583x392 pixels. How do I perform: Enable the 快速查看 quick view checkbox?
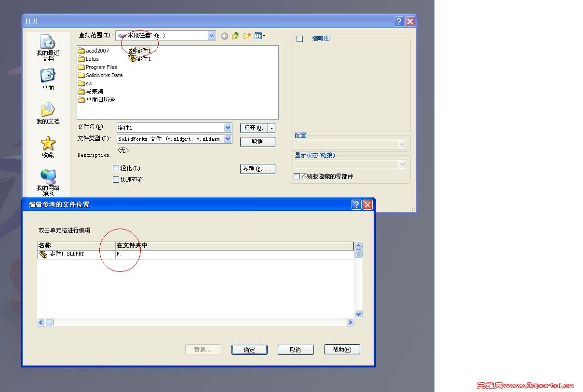(116, 180)
